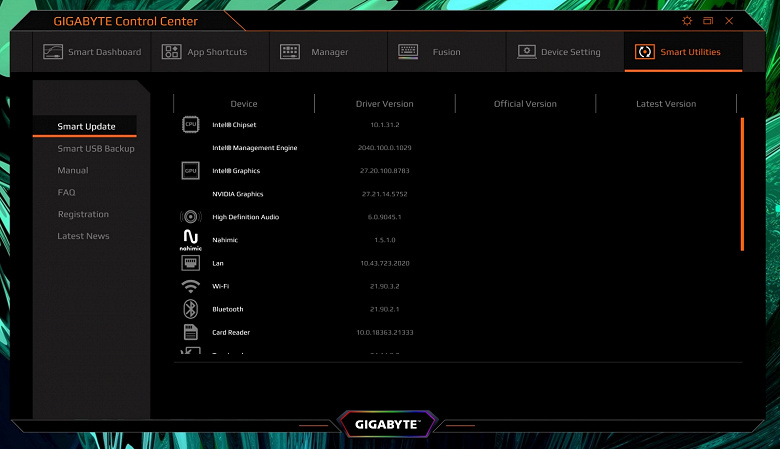Click the Manager keyboard icon
This screenshot has width=780, height=449.
pos(290,52)
